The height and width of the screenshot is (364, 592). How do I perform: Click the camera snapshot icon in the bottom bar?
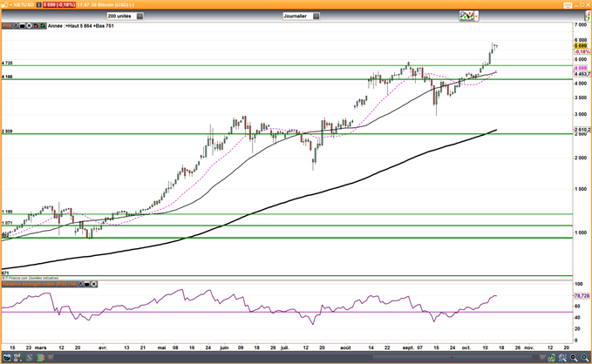tap(7, 358)
